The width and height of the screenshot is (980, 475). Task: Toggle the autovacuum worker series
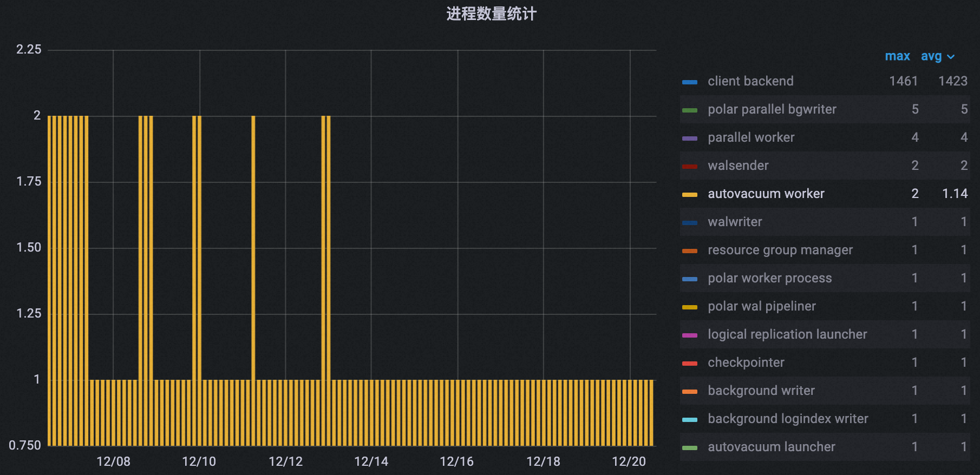click(x=766, y=194)
